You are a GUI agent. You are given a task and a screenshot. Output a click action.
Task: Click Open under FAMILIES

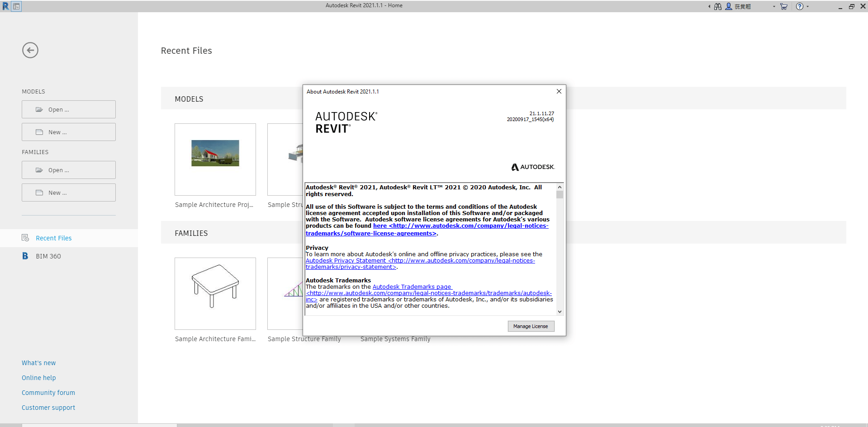(69, 170)
